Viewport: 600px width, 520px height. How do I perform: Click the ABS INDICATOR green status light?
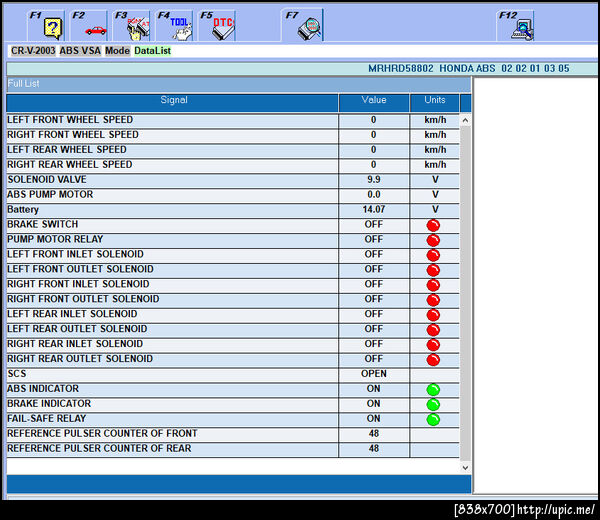click(433, 390)
